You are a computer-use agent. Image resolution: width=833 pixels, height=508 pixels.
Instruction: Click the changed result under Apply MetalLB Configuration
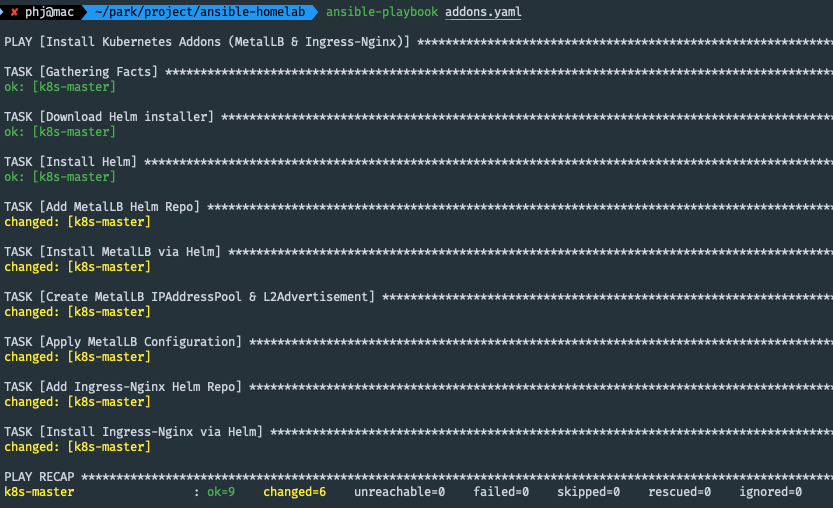point(78,357)
